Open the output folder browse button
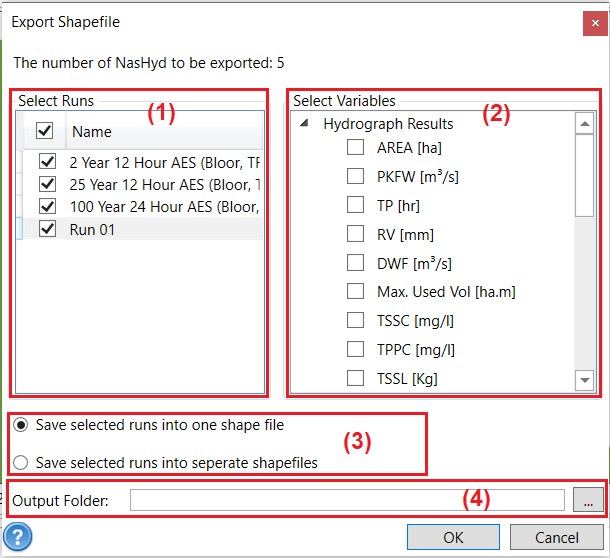Image resolution: width=610 pixels, height=558 pixels. 588,500
